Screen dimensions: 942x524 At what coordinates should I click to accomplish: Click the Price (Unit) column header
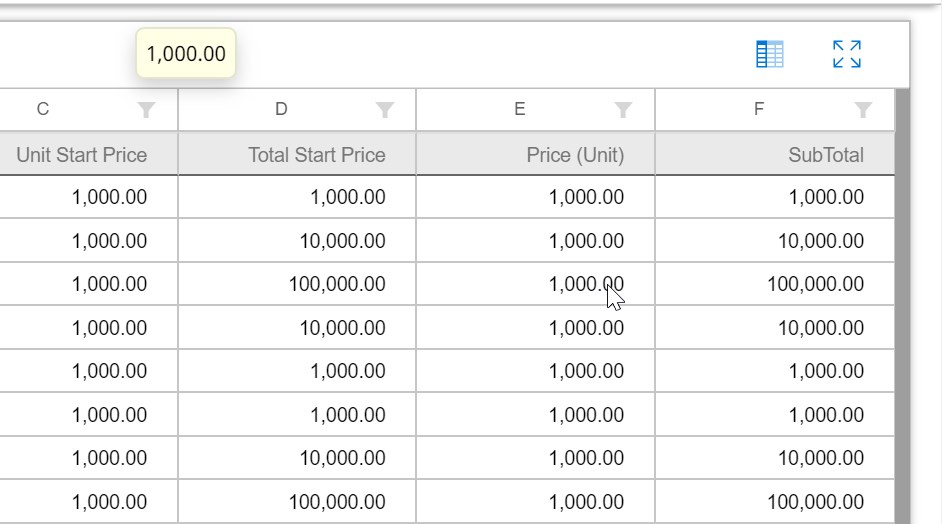575,155
